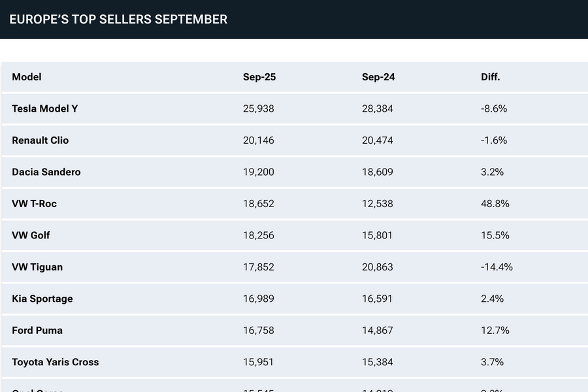Image resolution: width=588 pixels, height=392 pixels.
Task: Select the Renault Clio model name
Action: [x=41, y=140]
